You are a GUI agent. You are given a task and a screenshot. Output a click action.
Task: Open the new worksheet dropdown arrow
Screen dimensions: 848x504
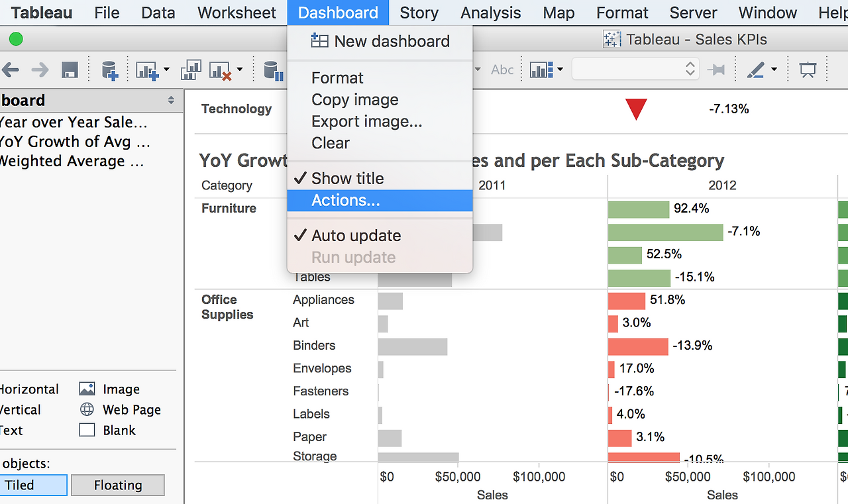point(166,70)
